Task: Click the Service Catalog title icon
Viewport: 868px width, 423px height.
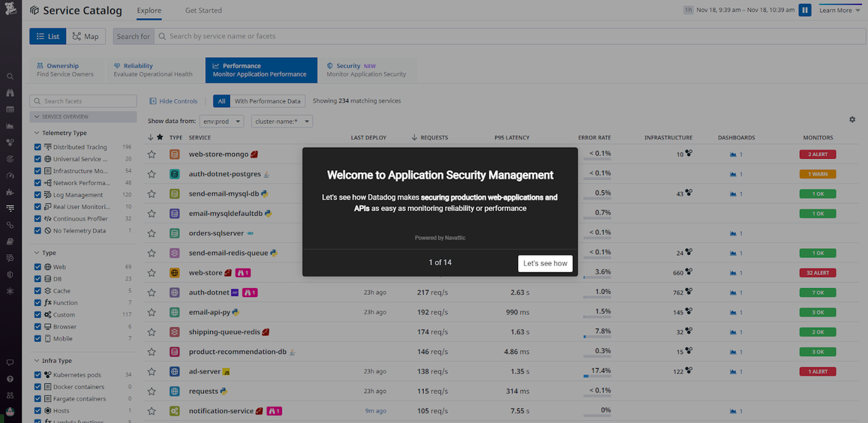Action: (x=34, y=11)
